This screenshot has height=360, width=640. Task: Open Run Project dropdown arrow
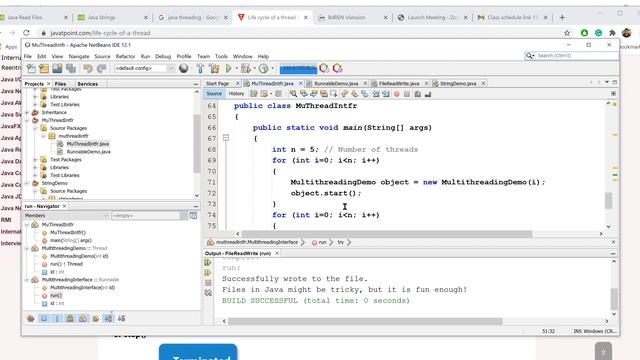click(236, 69)
